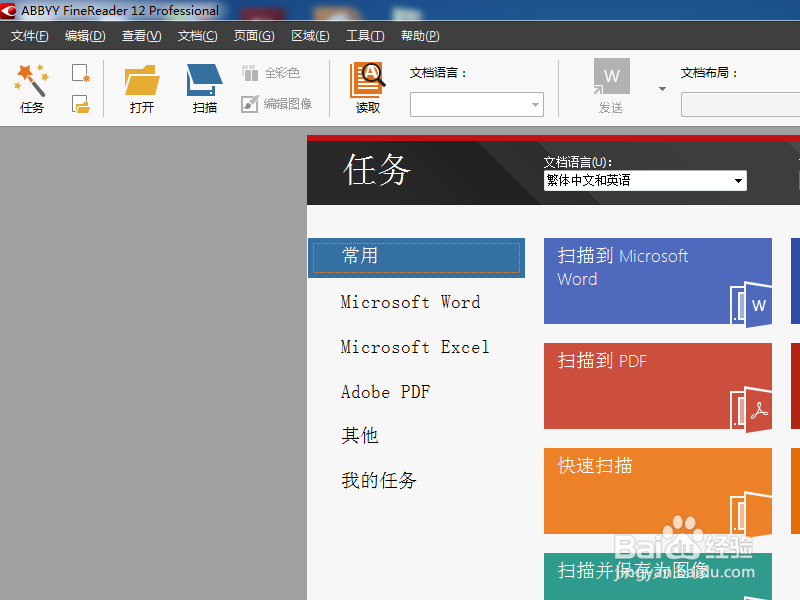Image resolution: width=800 pixels, height=600 pixels.
Task: Open files with the 打开 folder icon
Action: pos(142,80)
